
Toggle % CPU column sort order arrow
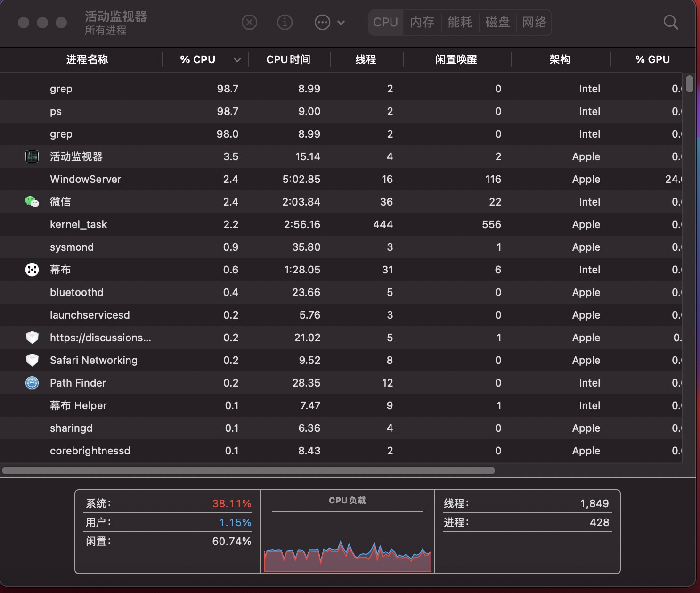click(x=237, y=60)
